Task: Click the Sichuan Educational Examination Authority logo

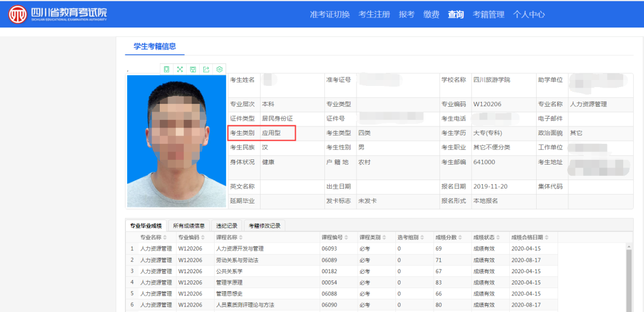Action: 58,14
